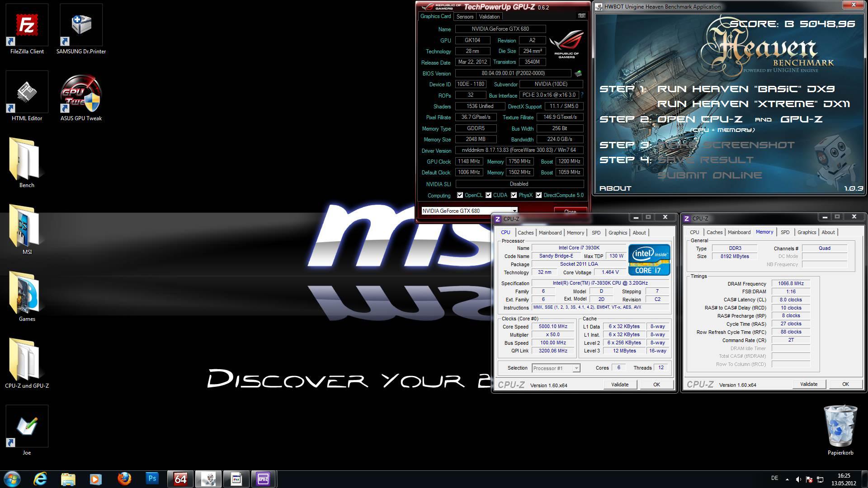Open Graphics tab in right CPU-Z window
The width and height of the screenshot is (868, 488).
tap(807, 232)
